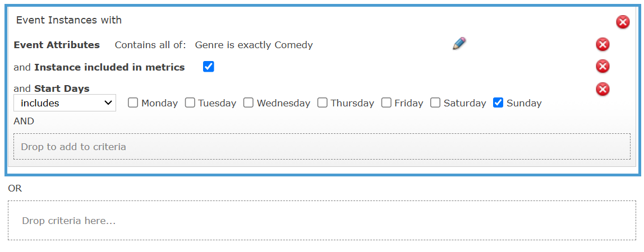
Task: Click the Event Instances with heading
Action: (69, 20)
